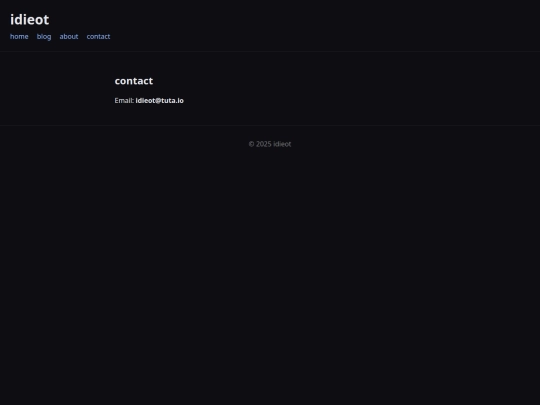The width and height of the screenshot is (540, 405).
Task: Click the Email: label text
Action: point(124,101)
